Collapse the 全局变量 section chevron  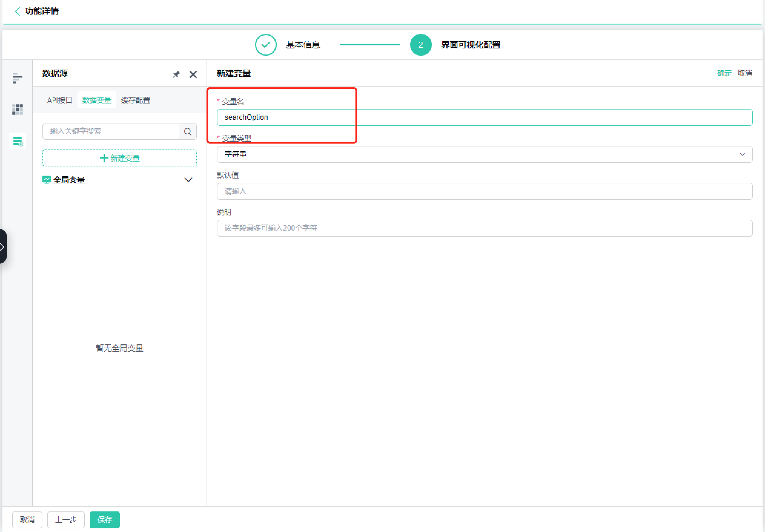(188, 180)
